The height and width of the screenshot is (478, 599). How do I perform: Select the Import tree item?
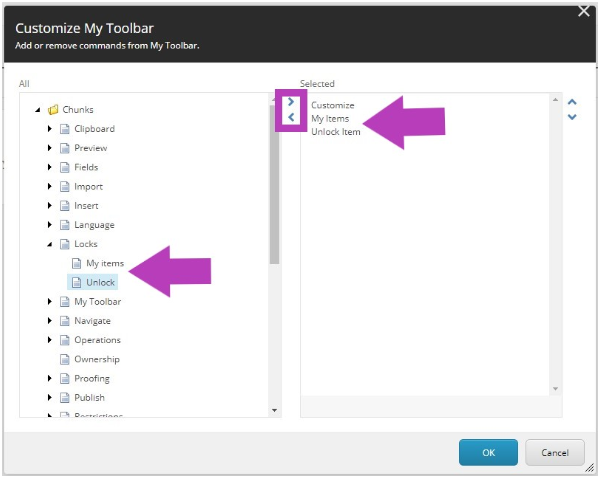click(x=88, y=186)
